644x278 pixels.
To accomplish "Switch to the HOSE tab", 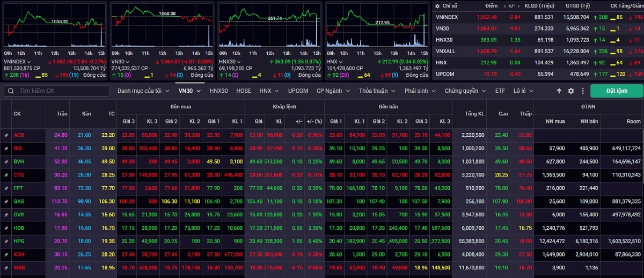I will click(244, 91).
